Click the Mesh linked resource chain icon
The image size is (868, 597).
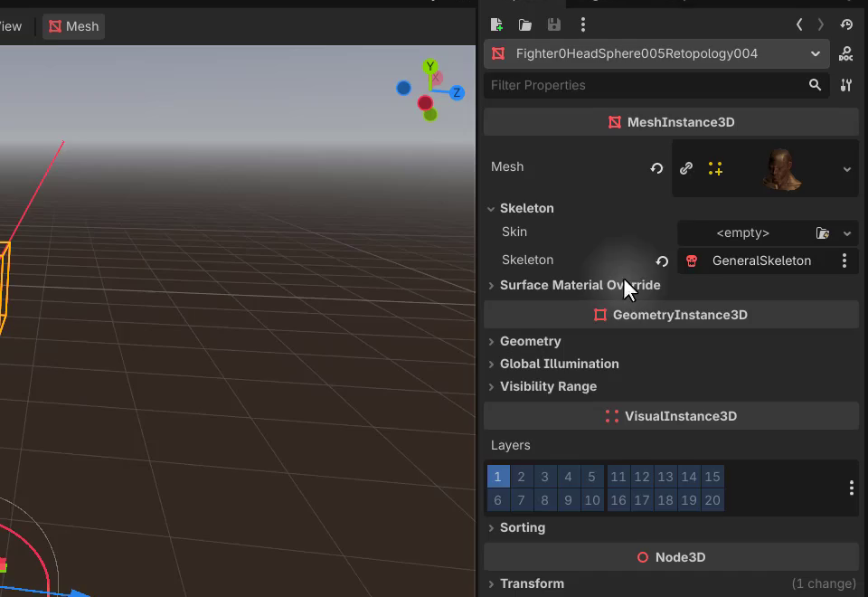click(x=686, y=168)
